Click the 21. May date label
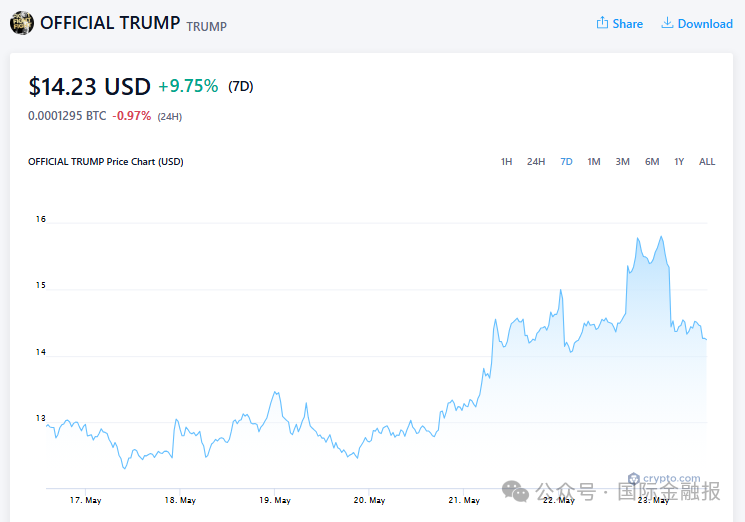 click(464, 500)
